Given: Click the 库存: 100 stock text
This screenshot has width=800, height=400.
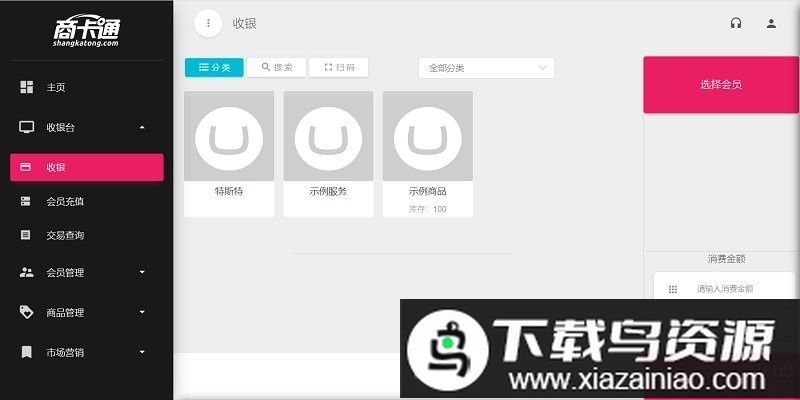Looking at the screenshot, I should [428, 209].
